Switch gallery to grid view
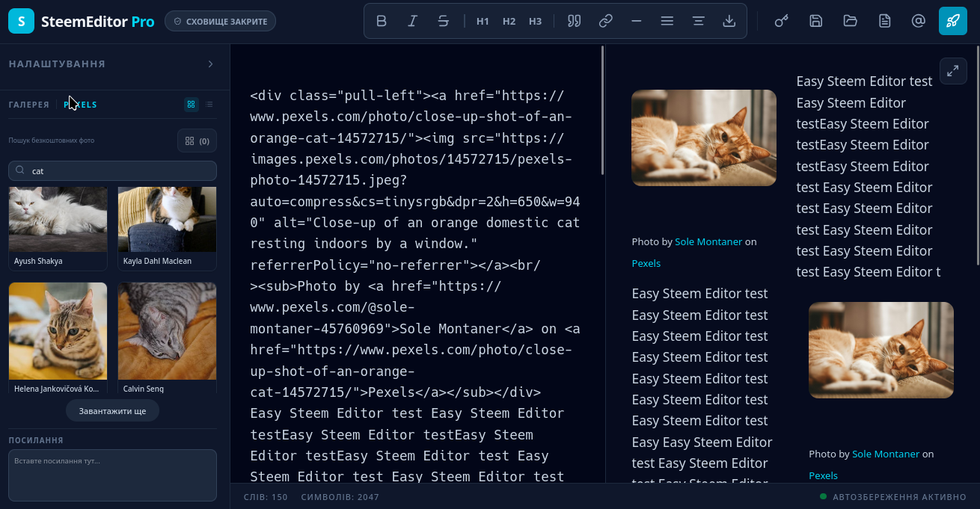The image size is (980, 509). point(192,105)
